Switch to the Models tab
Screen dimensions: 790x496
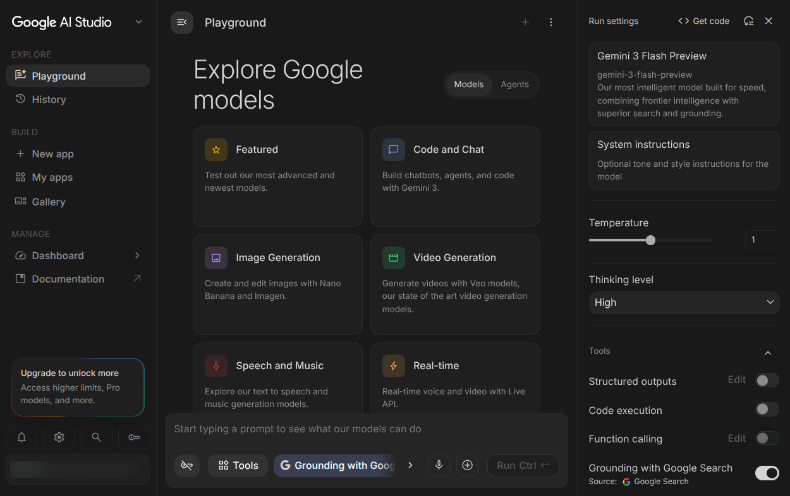pyautogui.click(x=469, y=84)
